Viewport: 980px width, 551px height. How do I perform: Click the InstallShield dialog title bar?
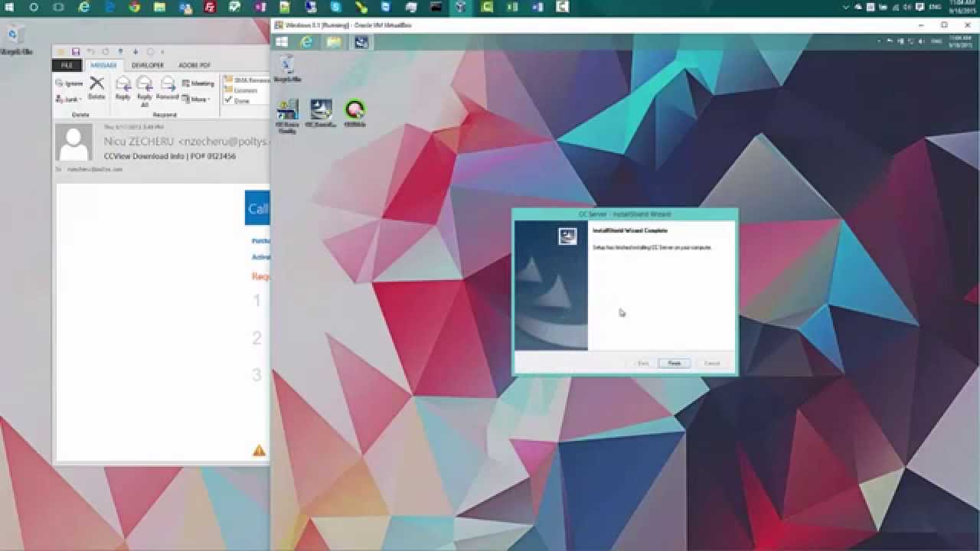625,214
